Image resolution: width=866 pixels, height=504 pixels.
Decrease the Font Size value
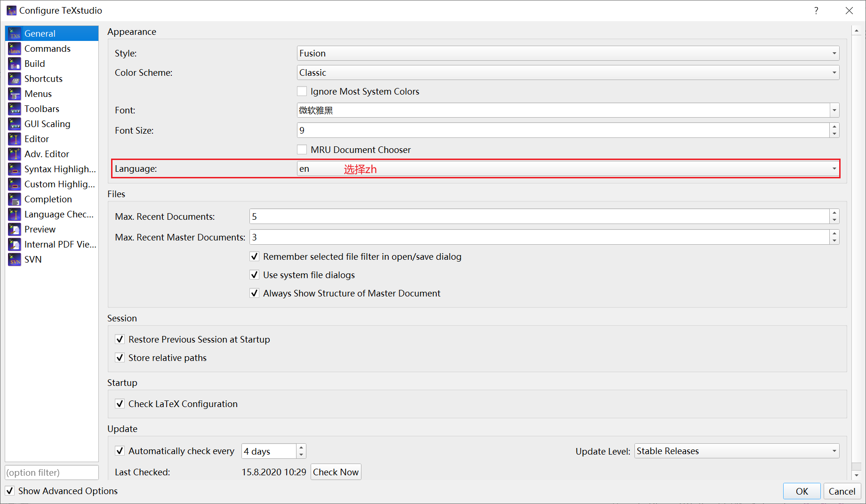pyautogui.click(x=834, y=134)
